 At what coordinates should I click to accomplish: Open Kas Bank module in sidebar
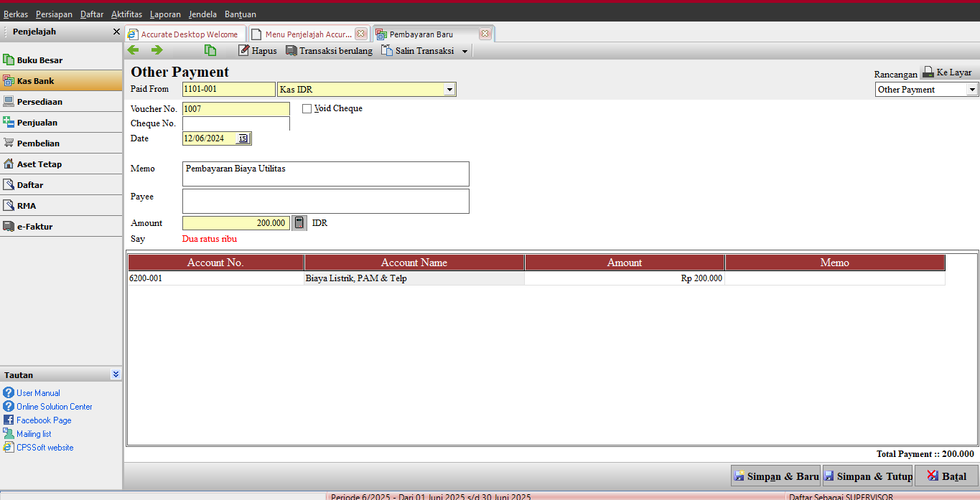tap(61, 81)
